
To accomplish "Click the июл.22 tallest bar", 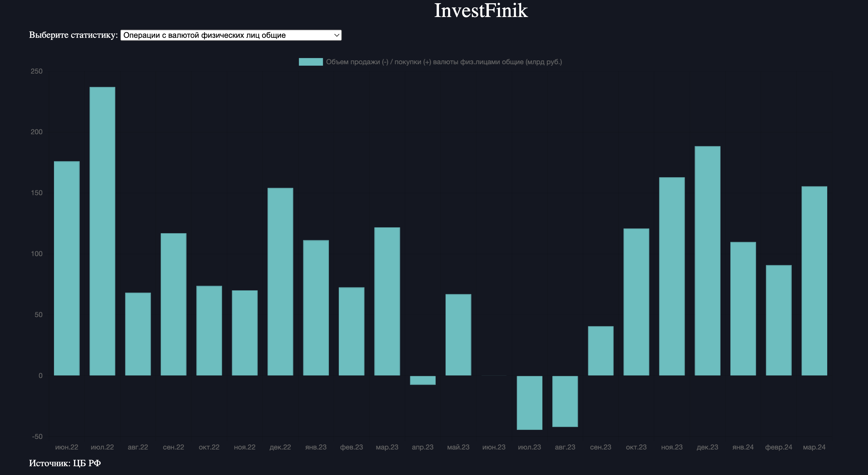I will click(102, 231).
